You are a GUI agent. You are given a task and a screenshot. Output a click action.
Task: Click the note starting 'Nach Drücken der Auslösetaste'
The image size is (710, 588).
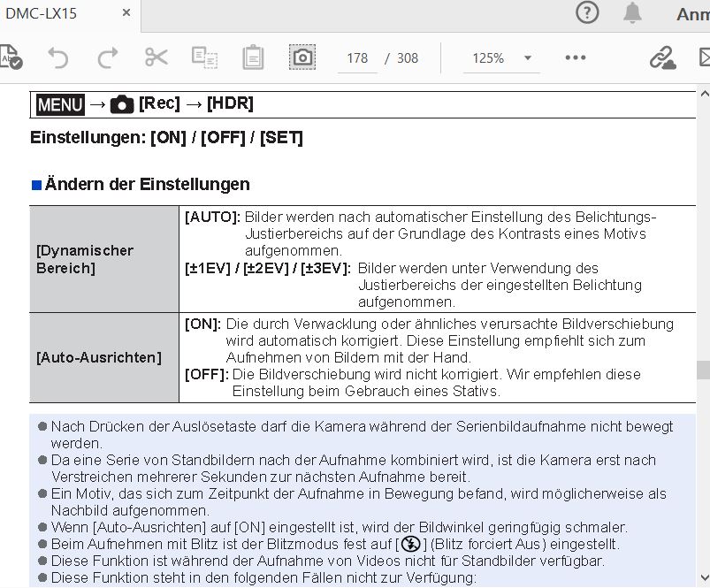tap(362, 434)
